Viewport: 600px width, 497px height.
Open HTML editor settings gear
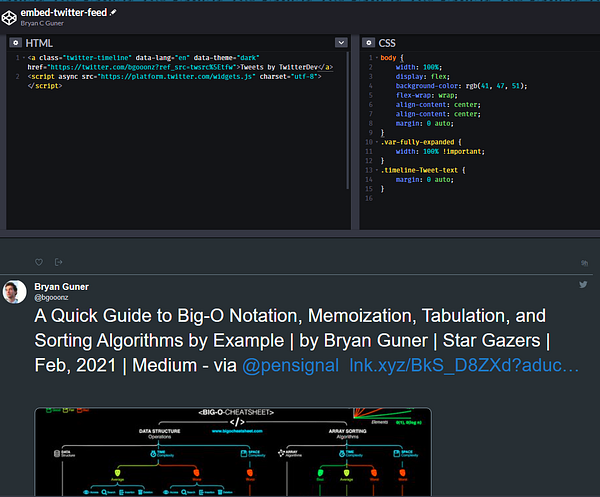[14, 43]
